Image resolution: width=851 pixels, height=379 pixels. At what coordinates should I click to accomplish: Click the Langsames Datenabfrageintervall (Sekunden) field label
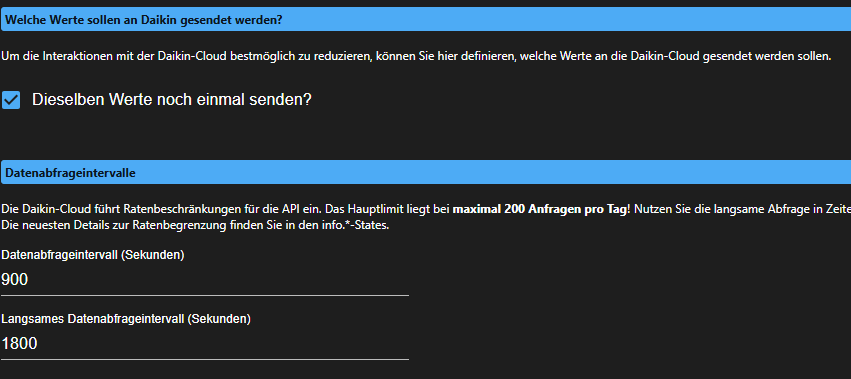pos(126,319)
